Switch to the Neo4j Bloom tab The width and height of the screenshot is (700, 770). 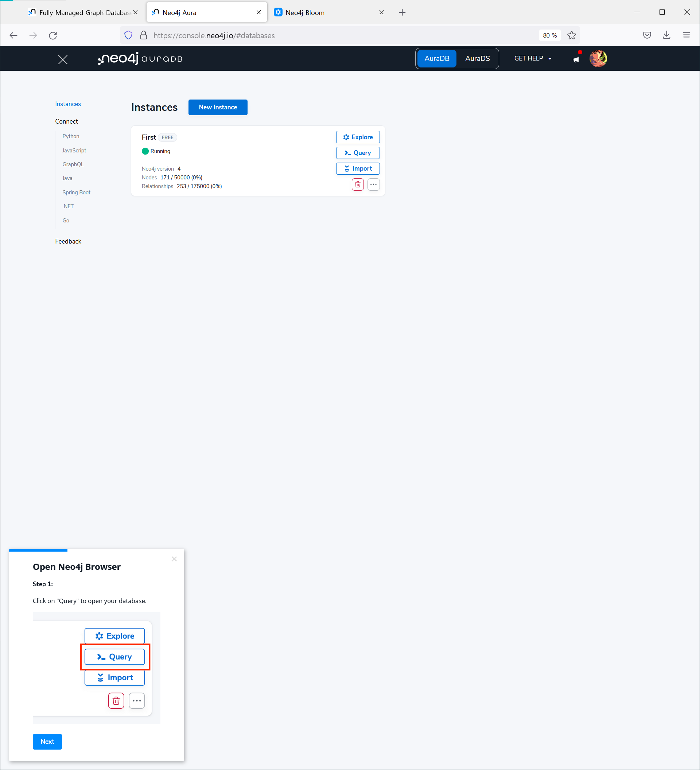[x=305, y=13]
